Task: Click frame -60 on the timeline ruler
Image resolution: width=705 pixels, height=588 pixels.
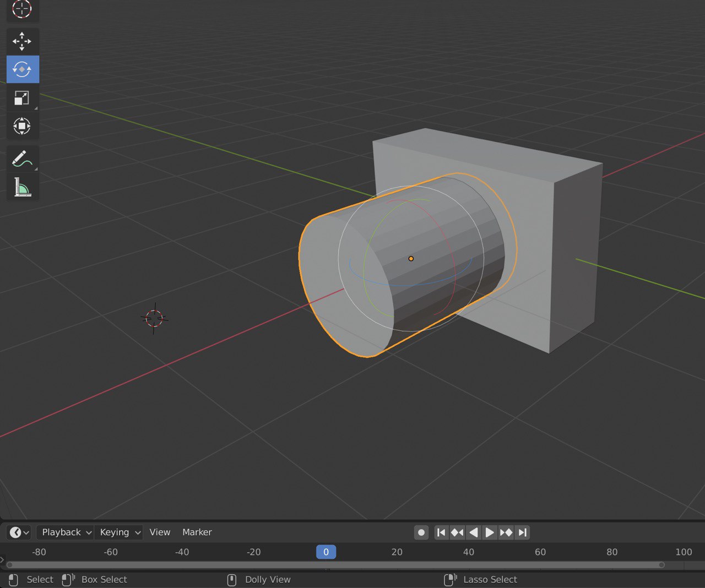Action: (110, 552)
